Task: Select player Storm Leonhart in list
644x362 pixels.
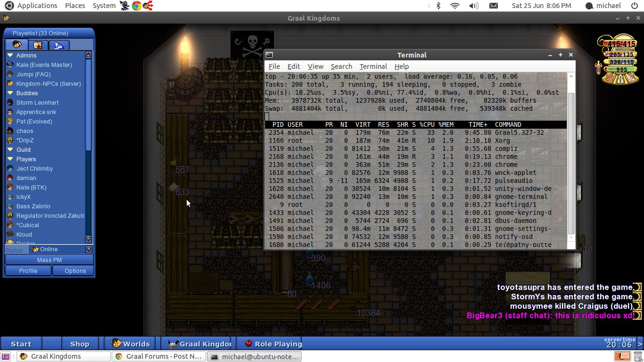Action: [38, 103]
